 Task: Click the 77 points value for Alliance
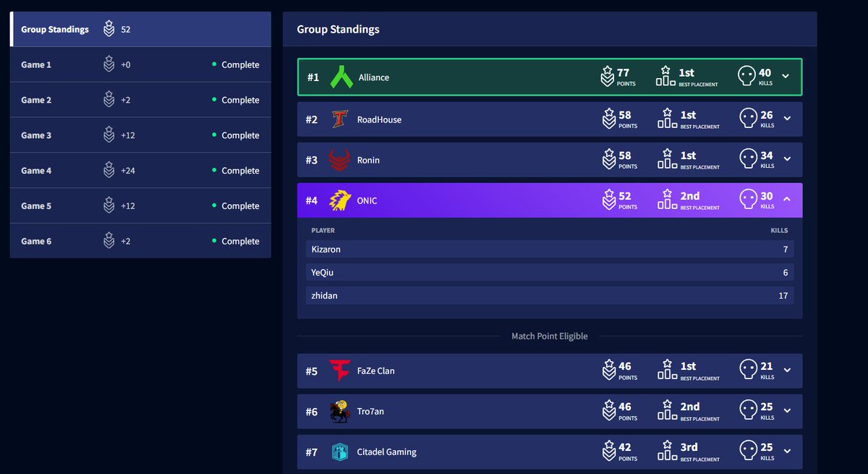point(623,72)
